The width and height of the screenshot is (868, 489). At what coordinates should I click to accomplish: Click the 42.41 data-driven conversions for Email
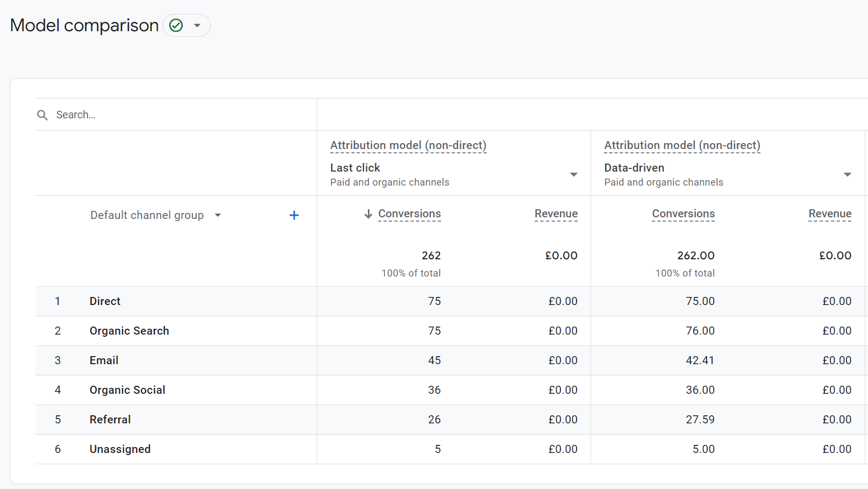[700, 360]
